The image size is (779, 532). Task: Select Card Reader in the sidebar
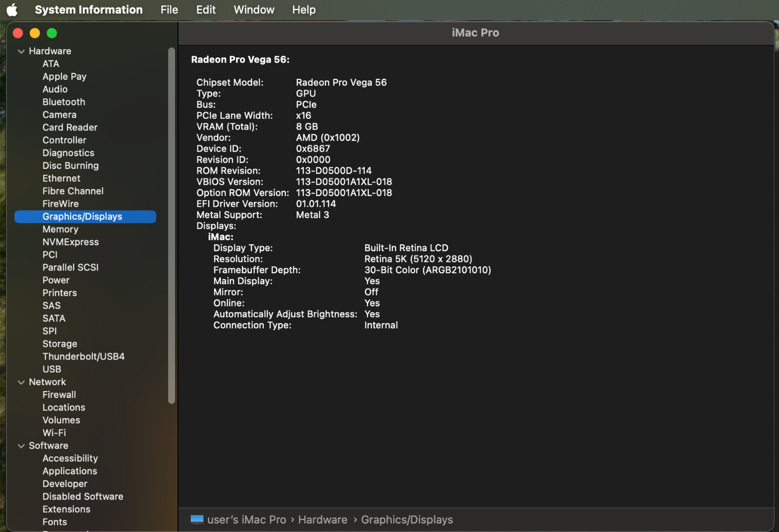pos(70,128)
